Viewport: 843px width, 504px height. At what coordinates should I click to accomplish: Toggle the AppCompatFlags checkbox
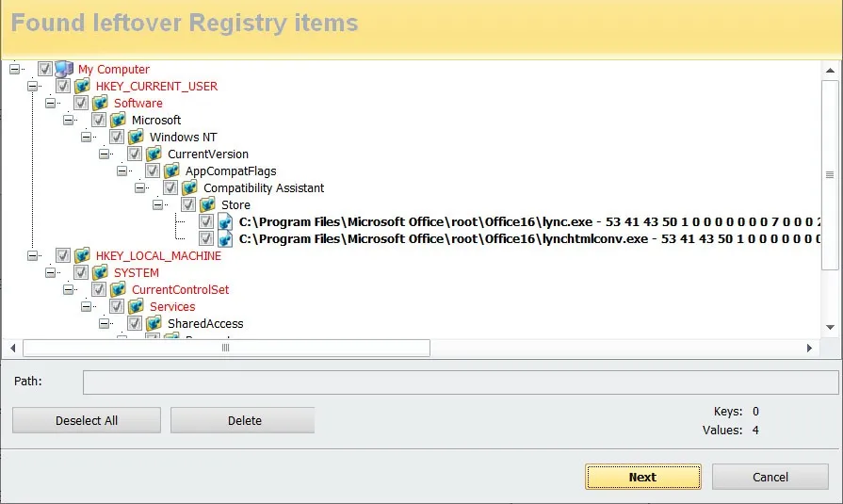click(x=153, y=171)
